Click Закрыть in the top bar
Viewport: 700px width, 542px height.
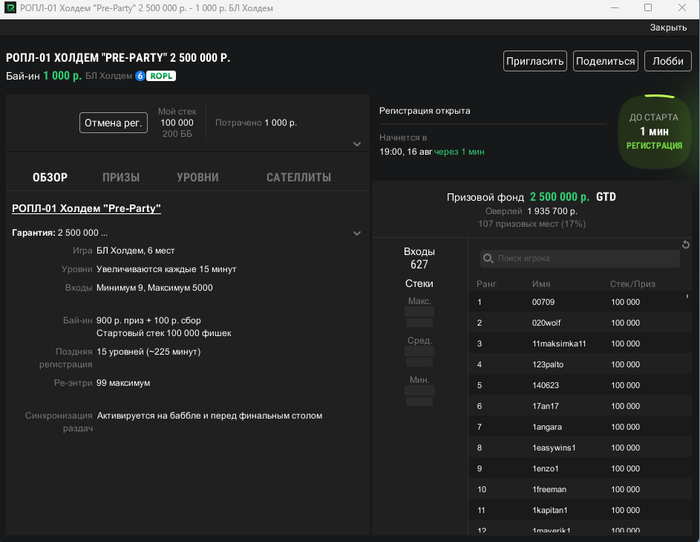coord(668,27)
